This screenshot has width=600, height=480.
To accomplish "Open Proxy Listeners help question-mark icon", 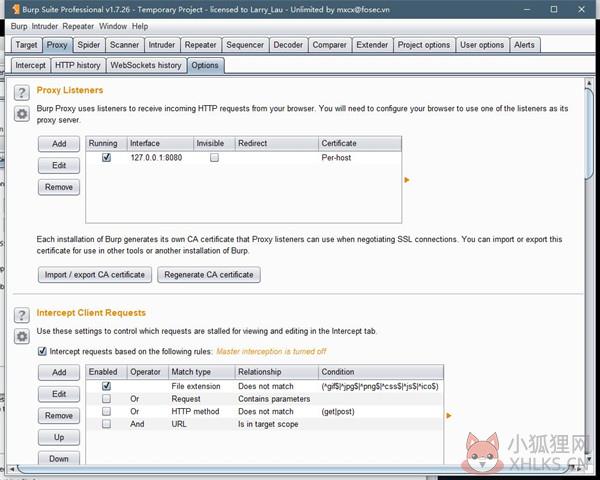I will [x=22, y=92].
